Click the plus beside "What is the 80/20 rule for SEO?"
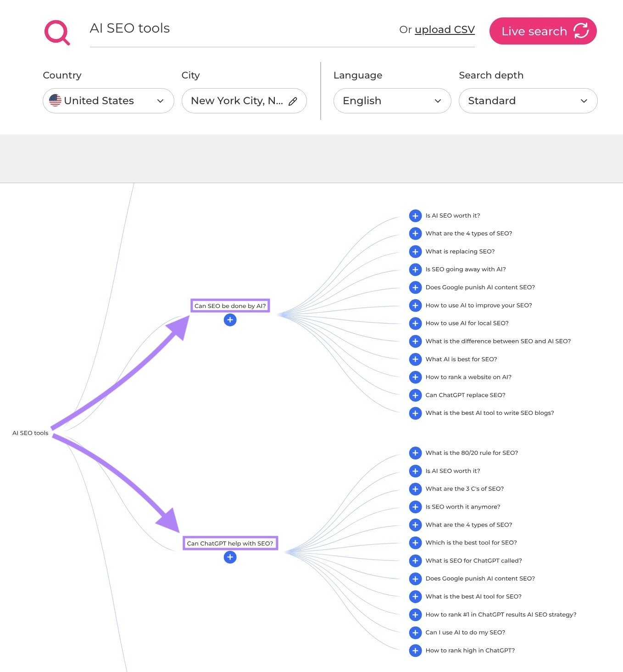The height and width of the screenshot is (672, 623). pos(415,453)
